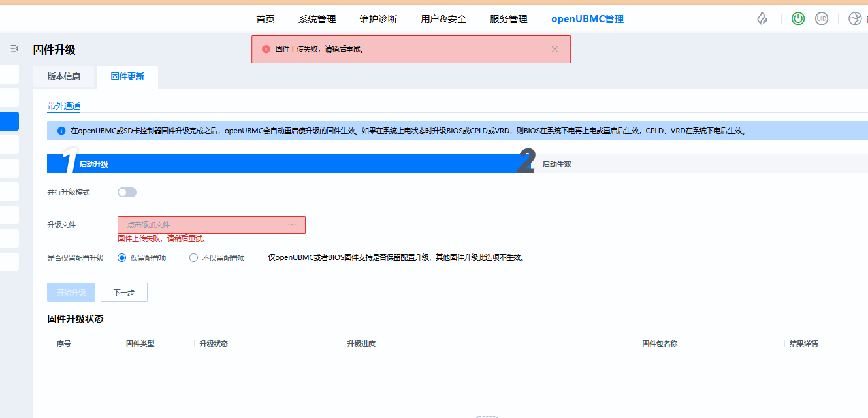Viewport: 868px width, 418px height.
Task: Click the blue info icon in notice banner
Action: [x=61, y=131]
